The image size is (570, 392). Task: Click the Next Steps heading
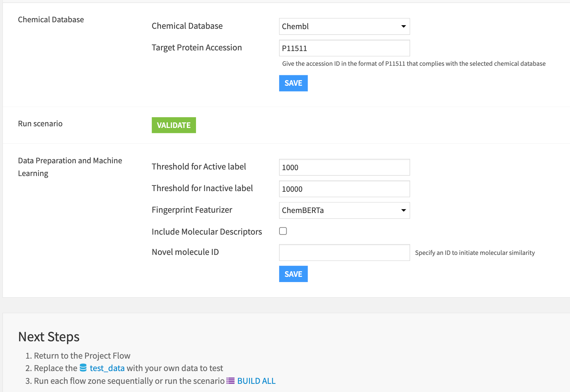[x=48, y=337]
